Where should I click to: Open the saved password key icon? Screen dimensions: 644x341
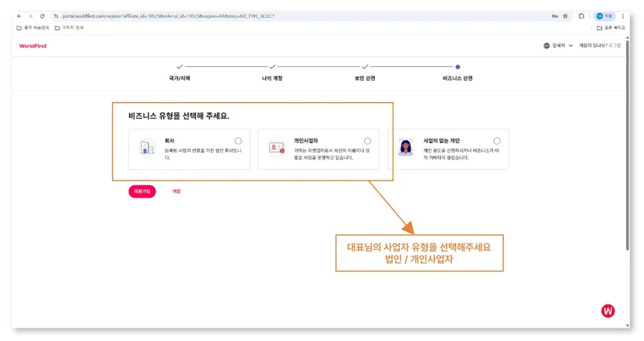(x=555, y=16)
